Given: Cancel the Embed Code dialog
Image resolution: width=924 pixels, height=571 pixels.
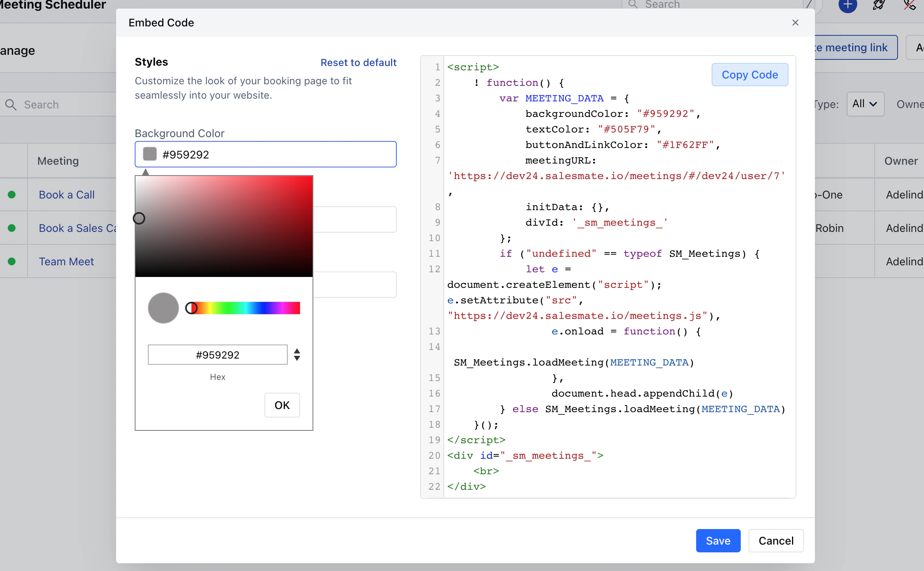Looking at the screenshot, I should (776, 541).
